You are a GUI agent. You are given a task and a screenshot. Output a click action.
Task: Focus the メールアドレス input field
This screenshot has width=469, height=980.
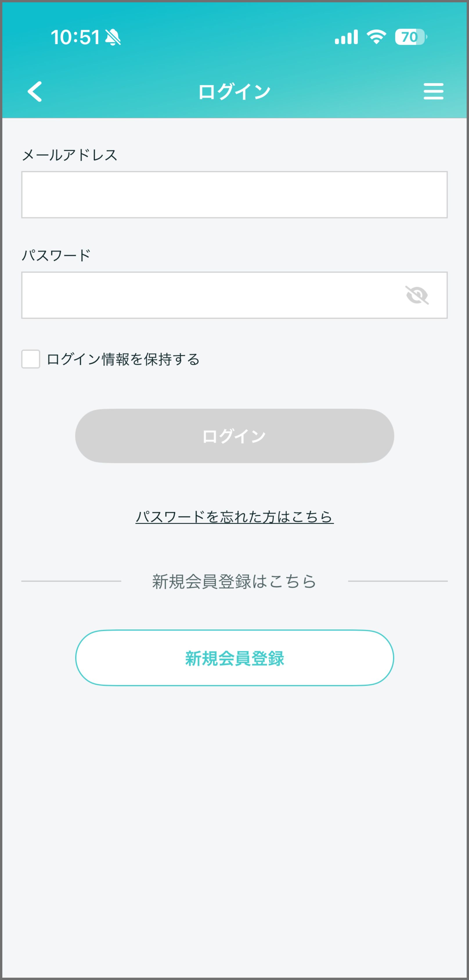(234, 195)
